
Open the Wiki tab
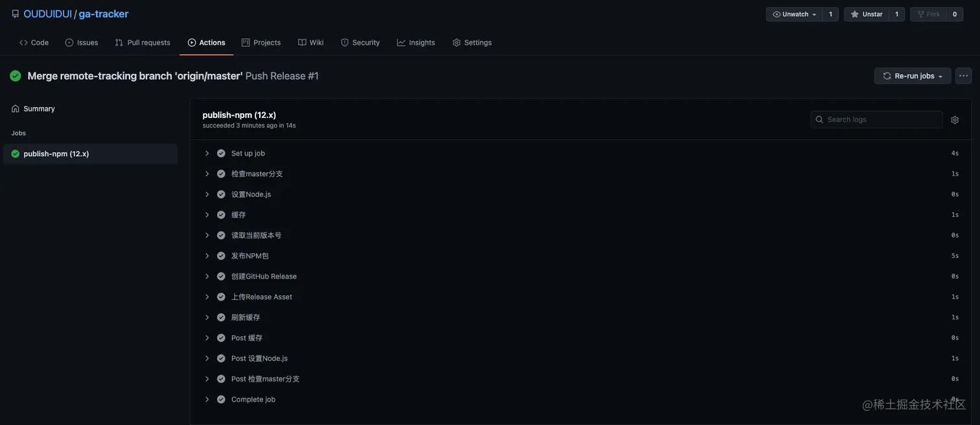tap(310, 42)
